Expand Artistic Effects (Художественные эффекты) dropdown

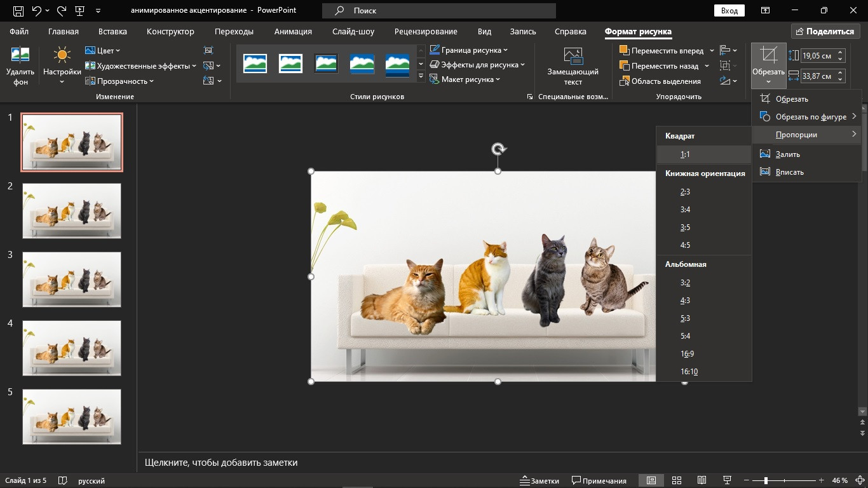pos(141,66)
